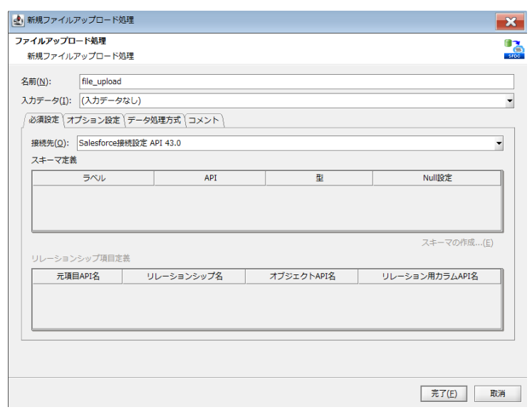Click the bold ファイルアップロード処理 heading

[x=61, y=41]
